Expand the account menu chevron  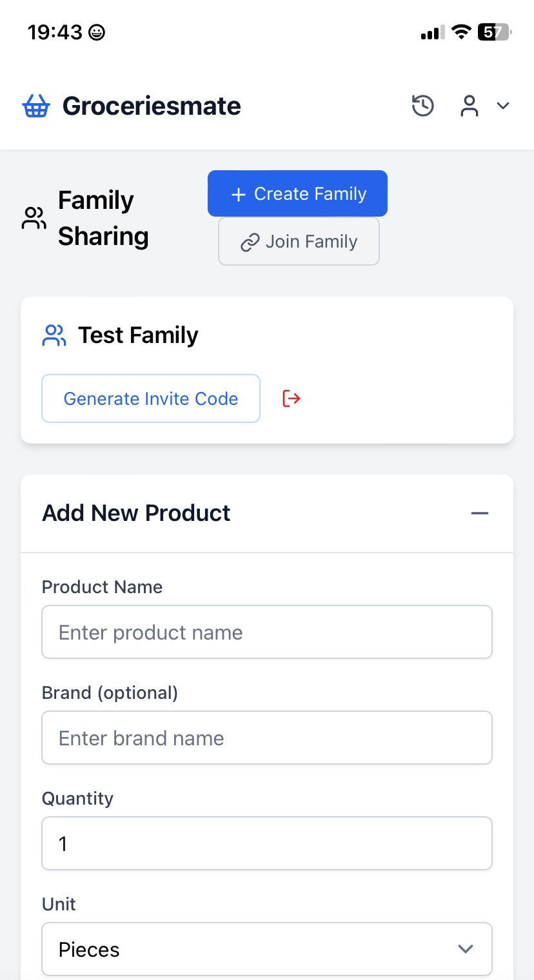click(x=503, y=106)
